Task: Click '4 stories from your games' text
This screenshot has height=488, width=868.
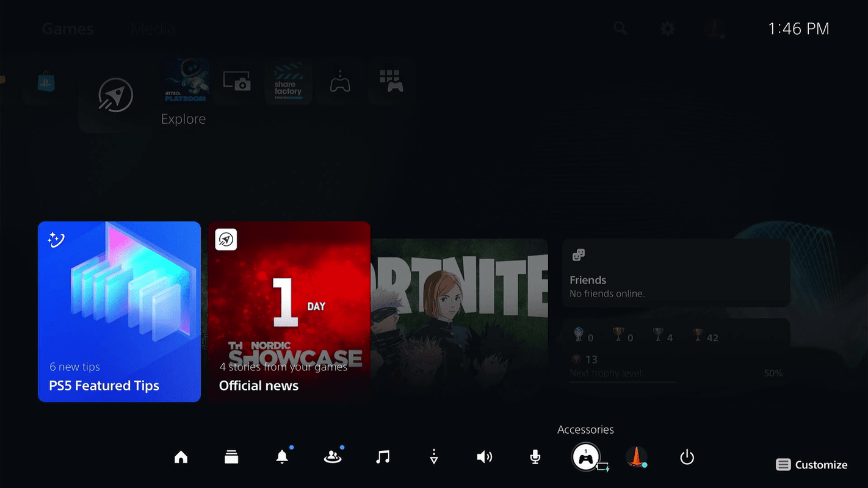Action: click(x=283, y=367)
